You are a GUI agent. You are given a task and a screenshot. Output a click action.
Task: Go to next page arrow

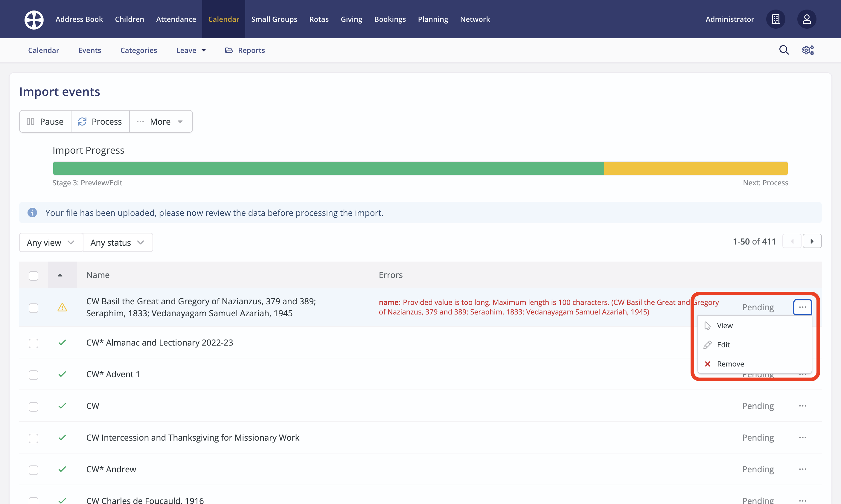[x=812, y=242]
